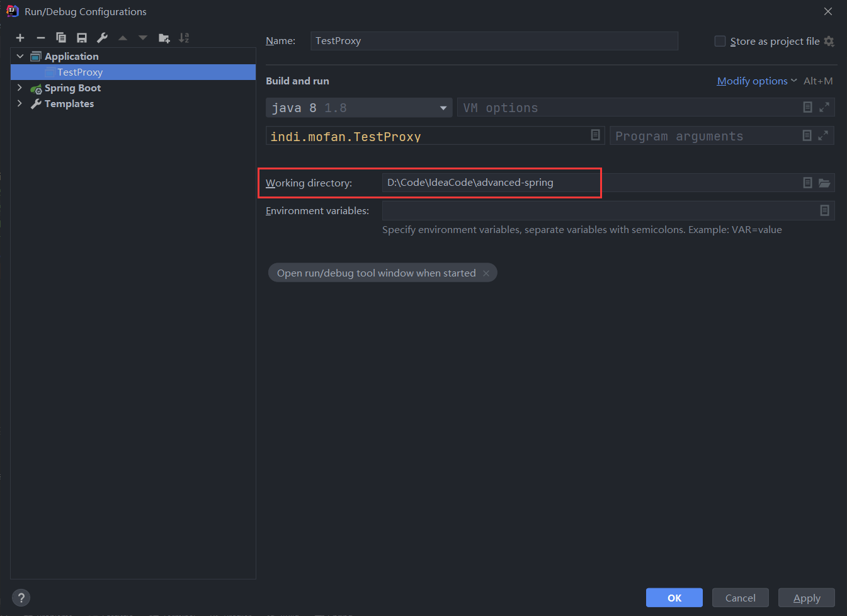Enable Store as project file checkbox
Viewport: 847px width, 616px height.
click(x=720, y=41)
